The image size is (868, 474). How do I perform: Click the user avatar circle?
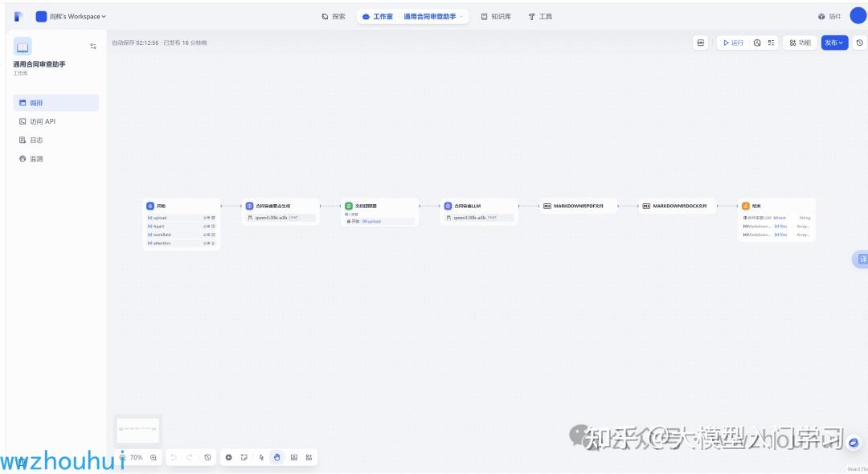tap(858, 16)
